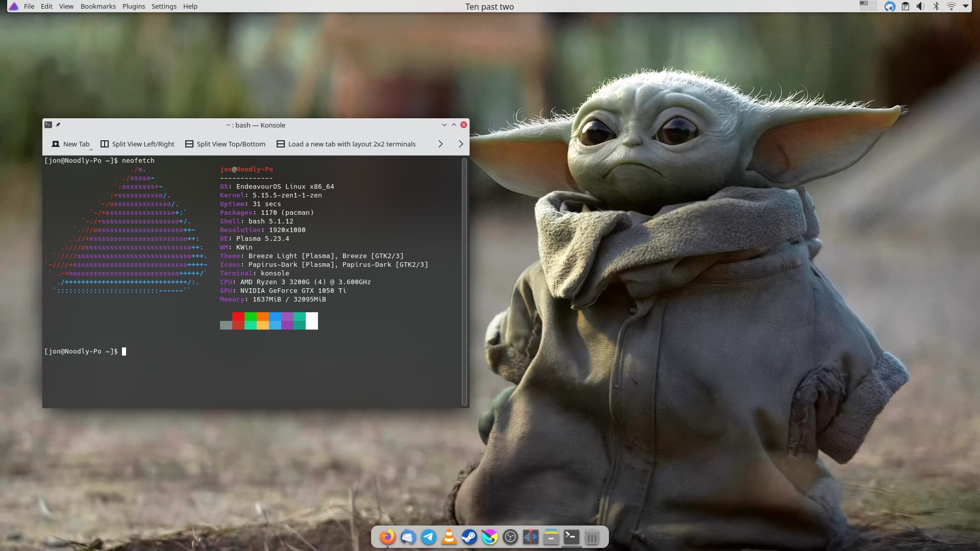Minimize Konsole with the down chevron

pos(444,124)
